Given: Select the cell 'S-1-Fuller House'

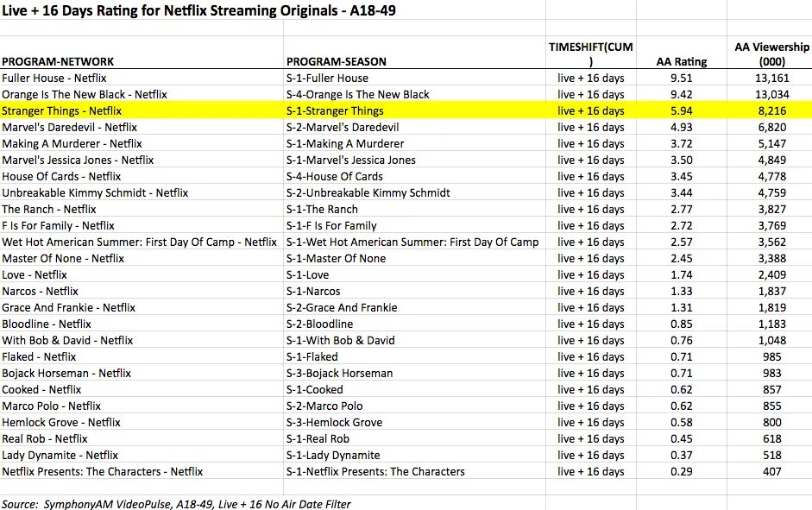Looking at the screenshot, I should click(x=327, y=79).
